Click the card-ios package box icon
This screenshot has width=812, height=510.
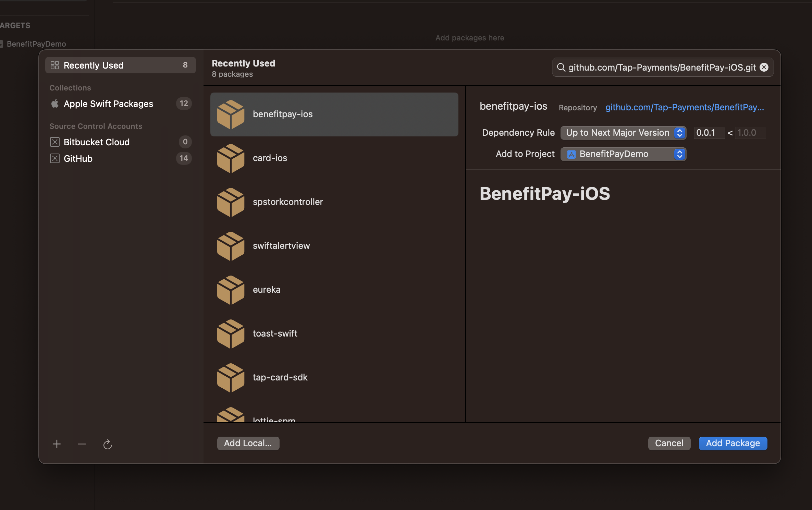(231, 158)
